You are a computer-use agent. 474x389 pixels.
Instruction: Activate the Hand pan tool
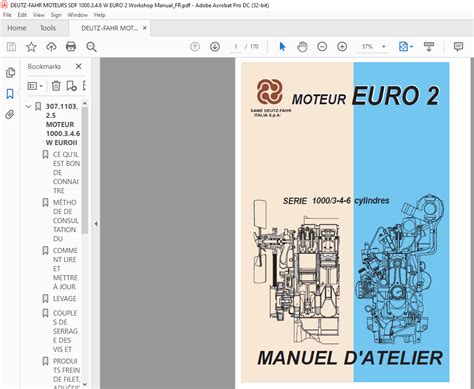302,47
